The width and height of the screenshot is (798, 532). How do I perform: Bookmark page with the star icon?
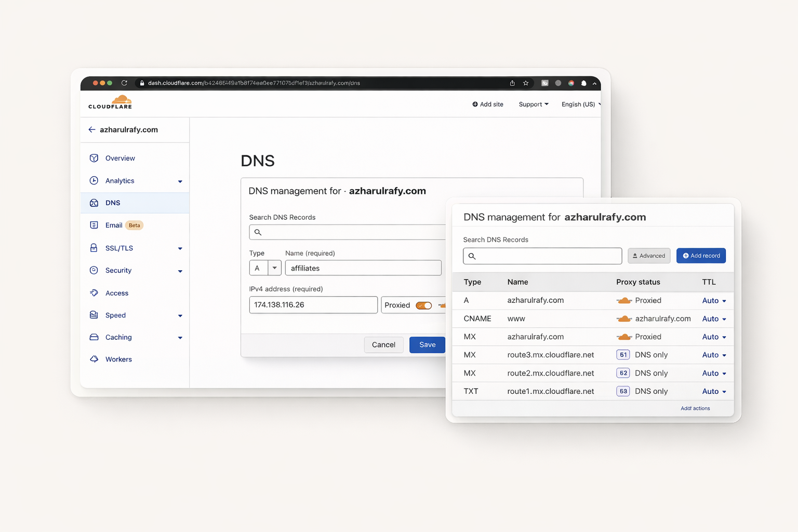point(526,83)
